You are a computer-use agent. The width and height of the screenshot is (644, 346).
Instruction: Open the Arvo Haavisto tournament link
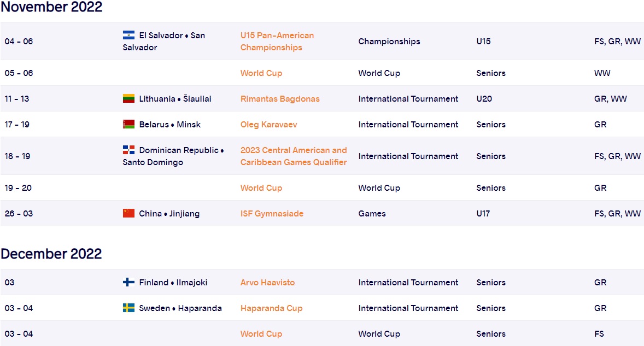[x=267, y=283]
